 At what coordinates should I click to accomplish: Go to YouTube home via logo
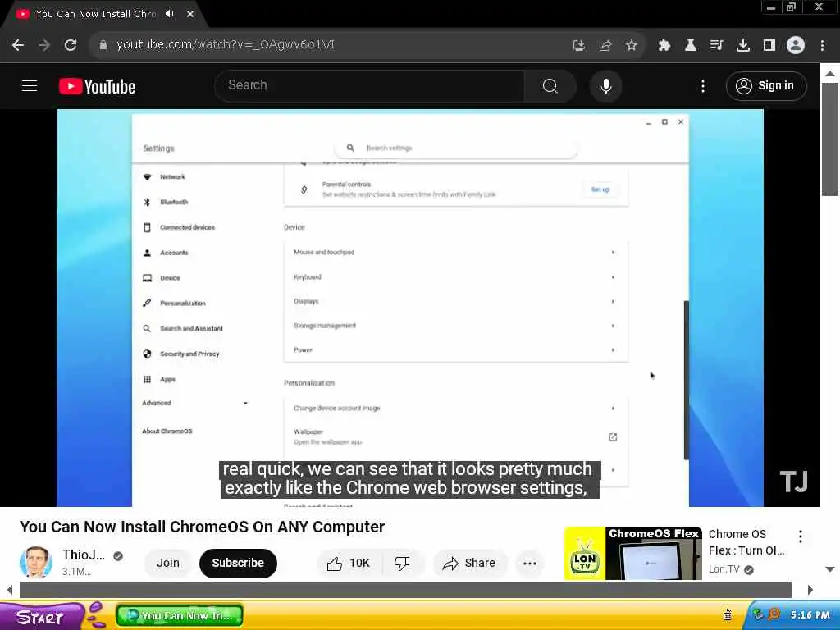(97, 86)
